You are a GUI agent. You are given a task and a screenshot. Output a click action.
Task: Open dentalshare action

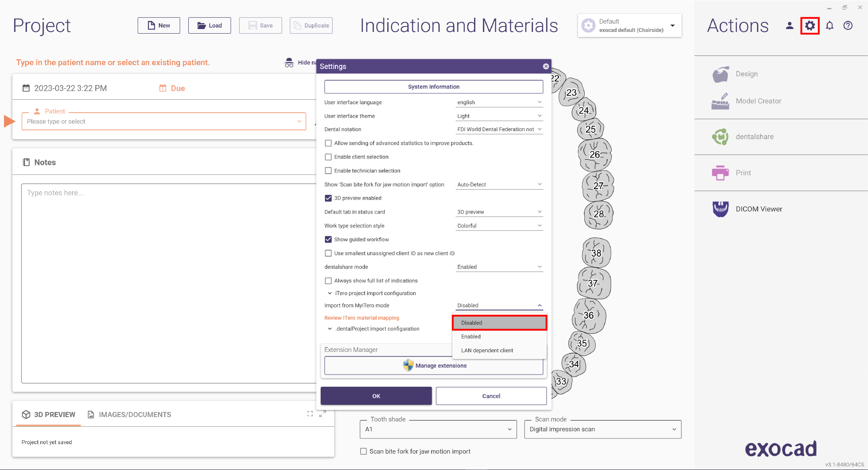(742, 137)
